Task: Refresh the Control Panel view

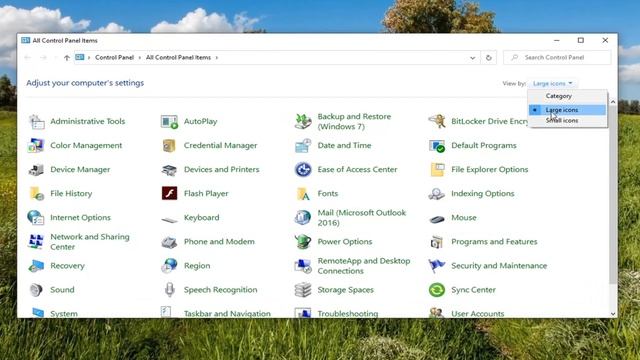Action: point(489,58)
